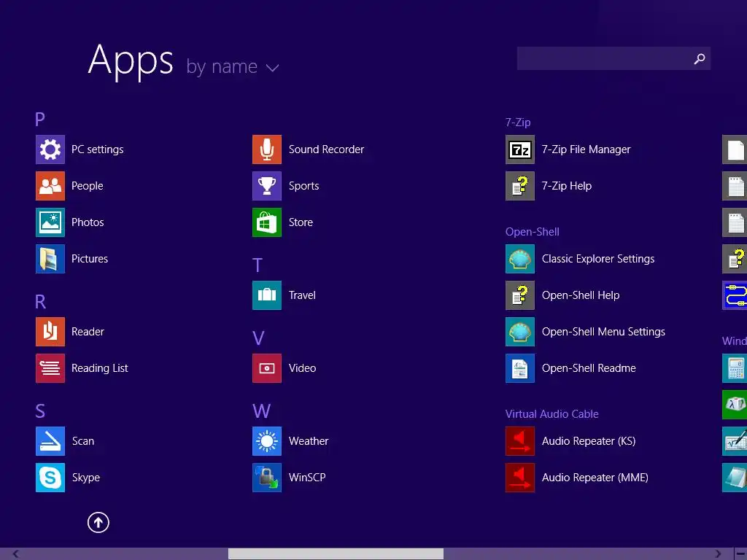The width and height of the screenshot is (747, 560).
Task: Click the 'Reading List' label
Action: pyautogui.click(x=99, y=368)
